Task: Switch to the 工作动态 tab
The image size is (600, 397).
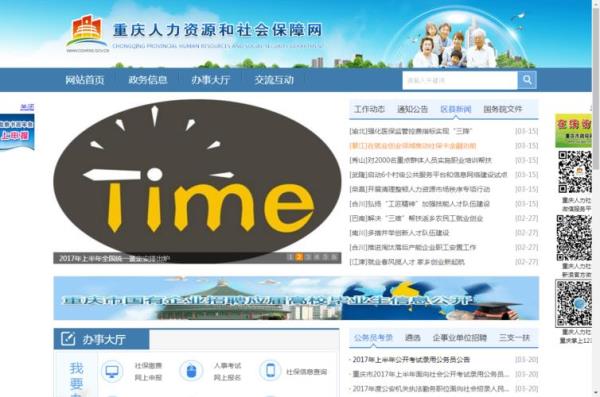Action: coord(369,109)
